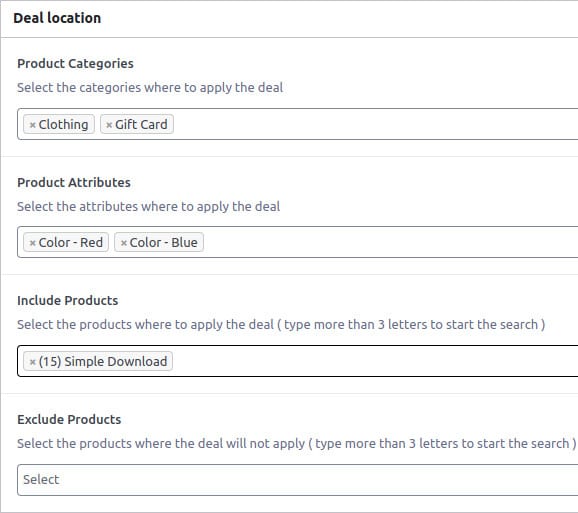Click the (15) Simple Download tag label
Image resolution: width=578 pixels, height=513 pixels.
click(103, 361)
